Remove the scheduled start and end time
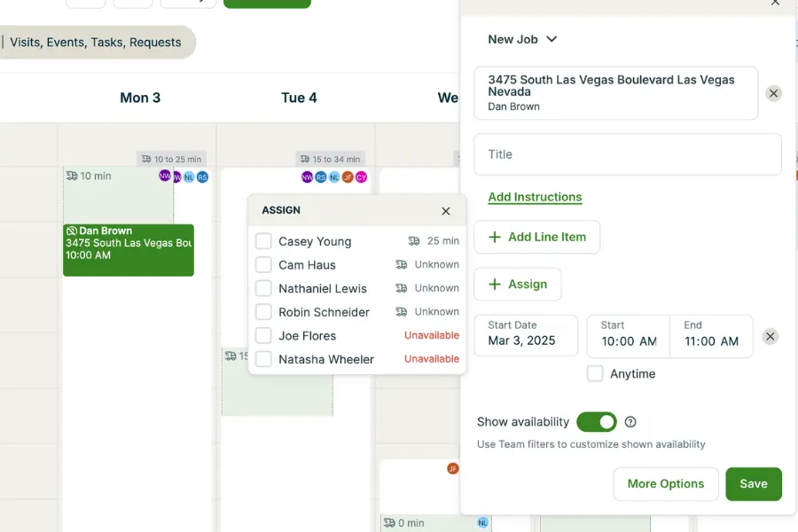The image size is (798, 532). click(770, 337)
